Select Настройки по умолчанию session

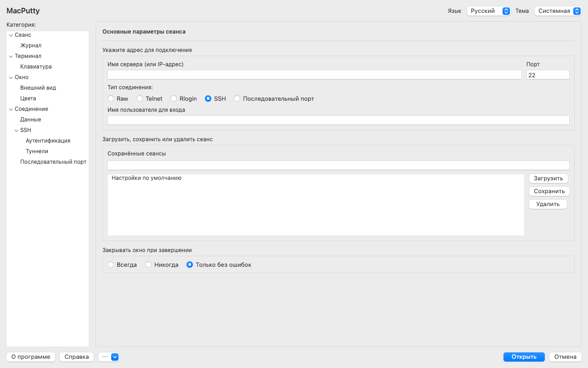point(316,178)
